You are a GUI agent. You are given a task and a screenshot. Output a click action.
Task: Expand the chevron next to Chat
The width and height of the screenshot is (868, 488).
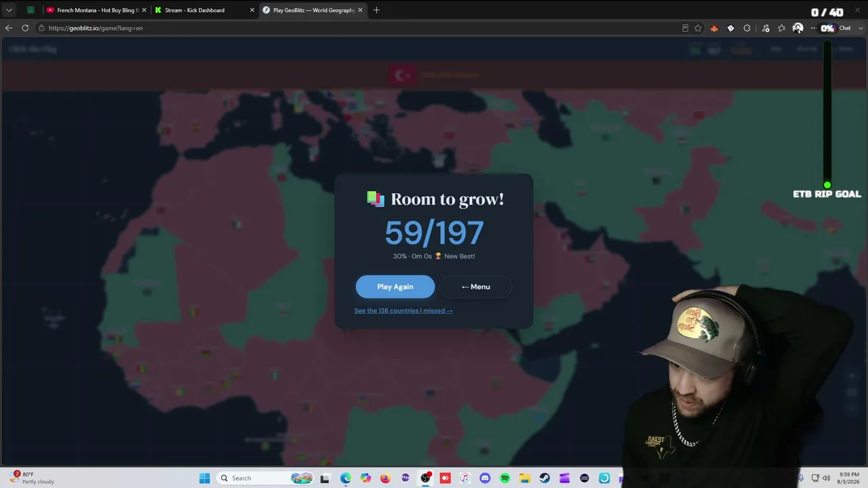pos(859,28)
